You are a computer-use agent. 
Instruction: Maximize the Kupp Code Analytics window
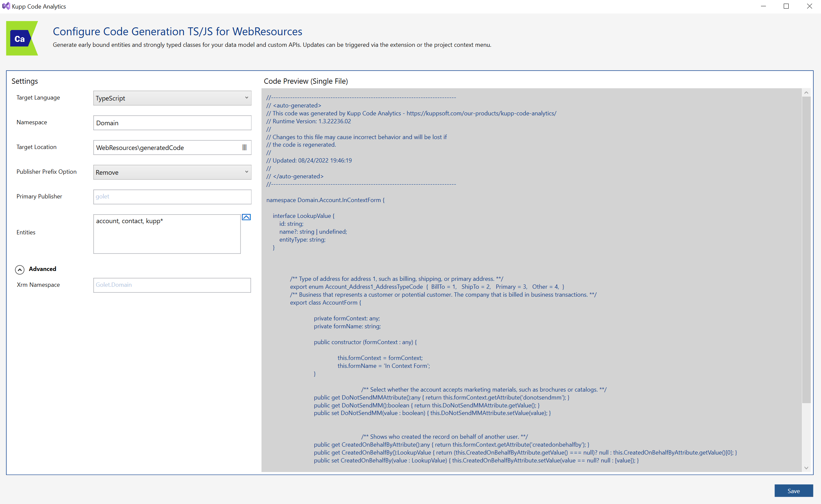[x=786, y=6]
